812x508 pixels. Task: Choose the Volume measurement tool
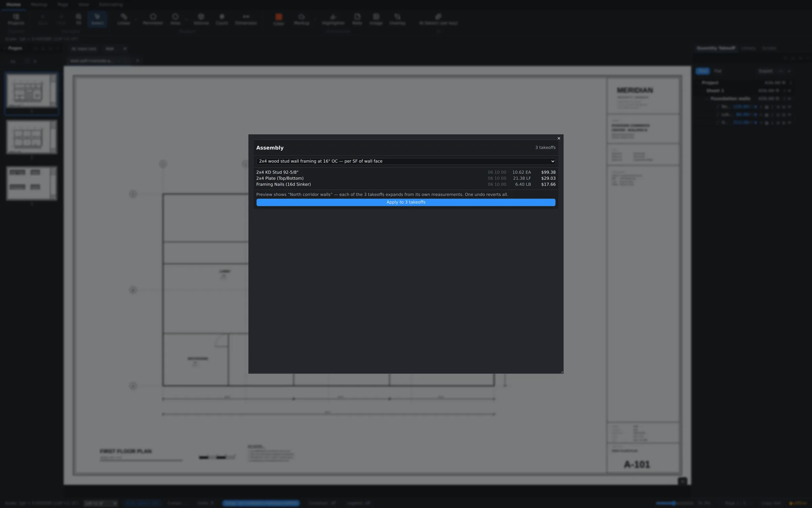tap(201, 19)
